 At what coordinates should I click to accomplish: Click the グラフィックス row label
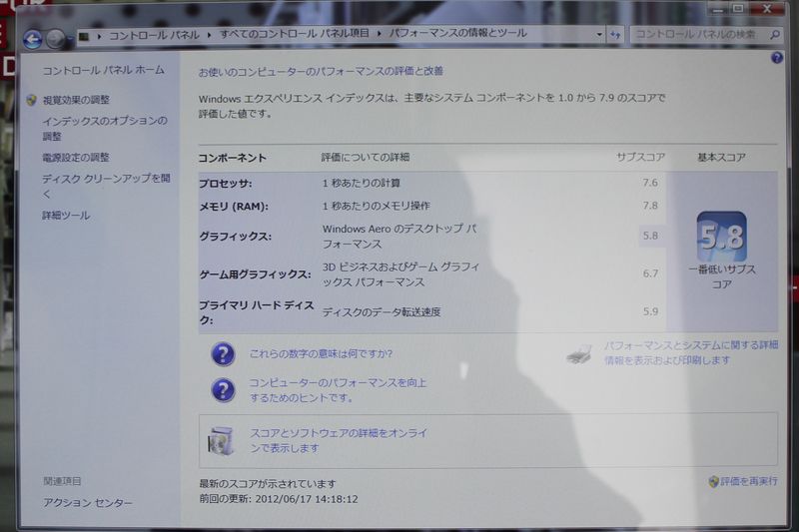236,237
